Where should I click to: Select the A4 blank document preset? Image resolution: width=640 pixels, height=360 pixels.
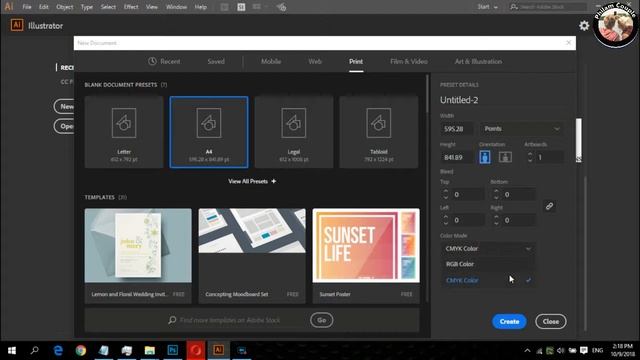(x=209, y=132)
